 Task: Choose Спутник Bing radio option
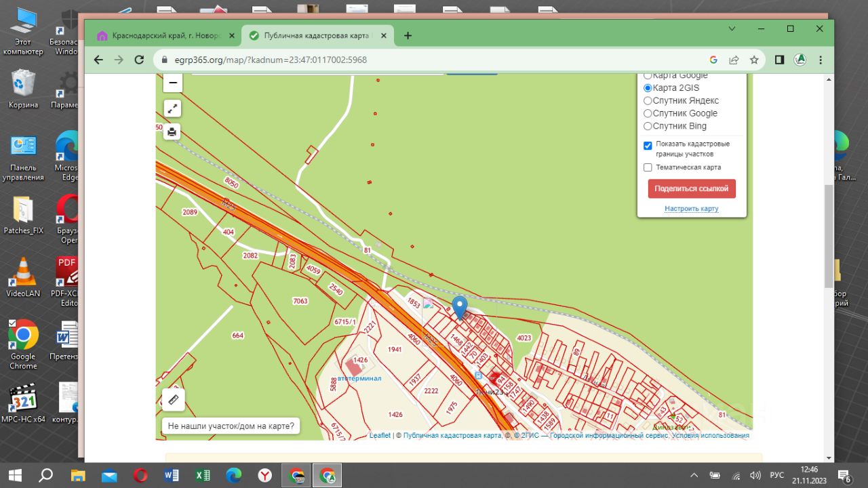coord(648,126)
